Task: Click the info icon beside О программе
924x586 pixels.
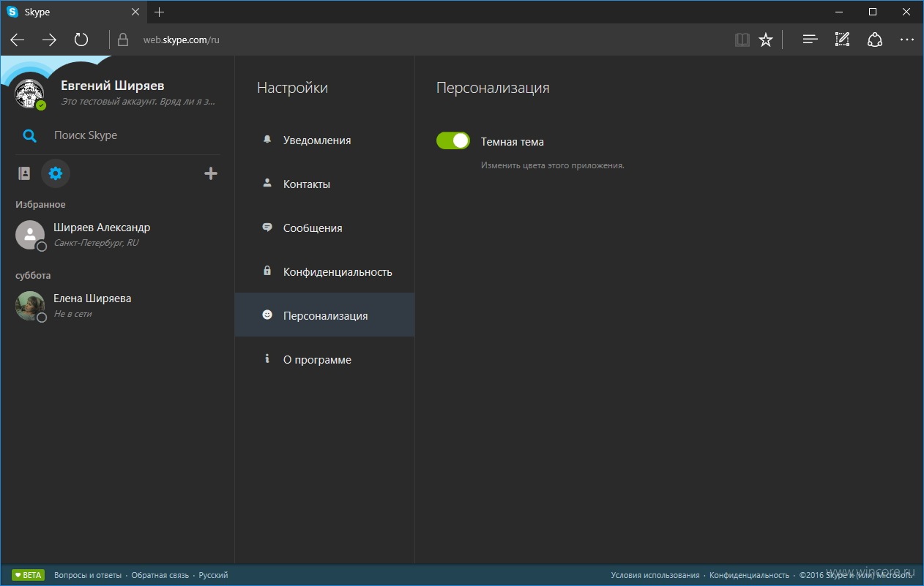Action: (267, 358)
